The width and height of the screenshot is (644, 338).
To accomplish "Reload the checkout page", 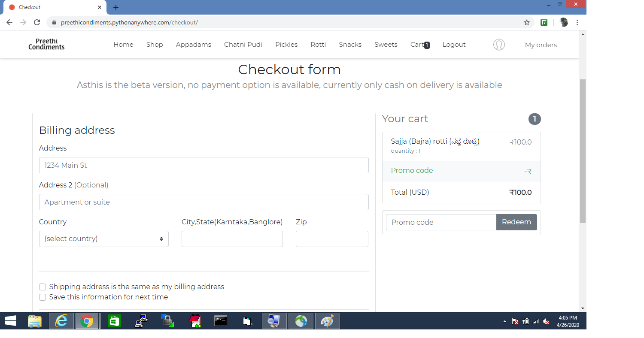I will click(x=37, y=22).
